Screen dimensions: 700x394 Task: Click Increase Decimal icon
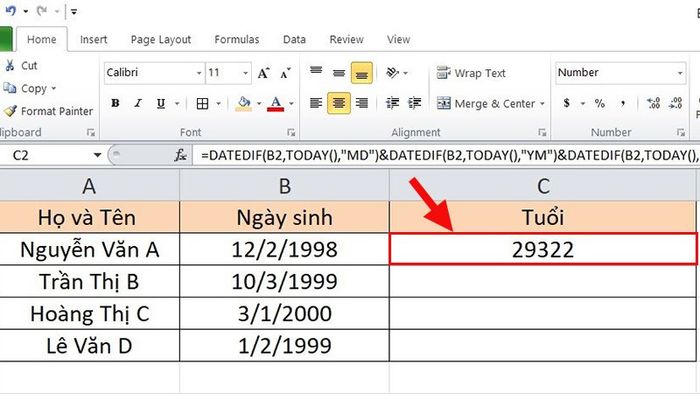(x=653, y=104)
